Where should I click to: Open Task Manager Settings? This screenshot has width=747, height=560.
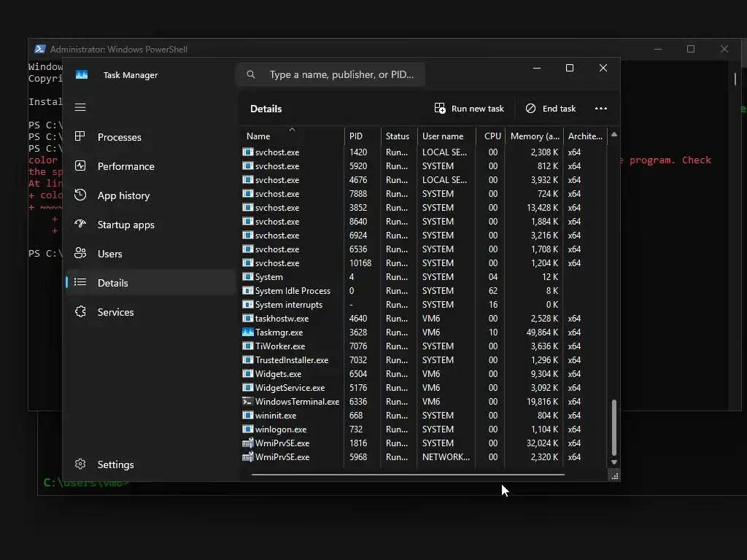(x=150, y=464)
